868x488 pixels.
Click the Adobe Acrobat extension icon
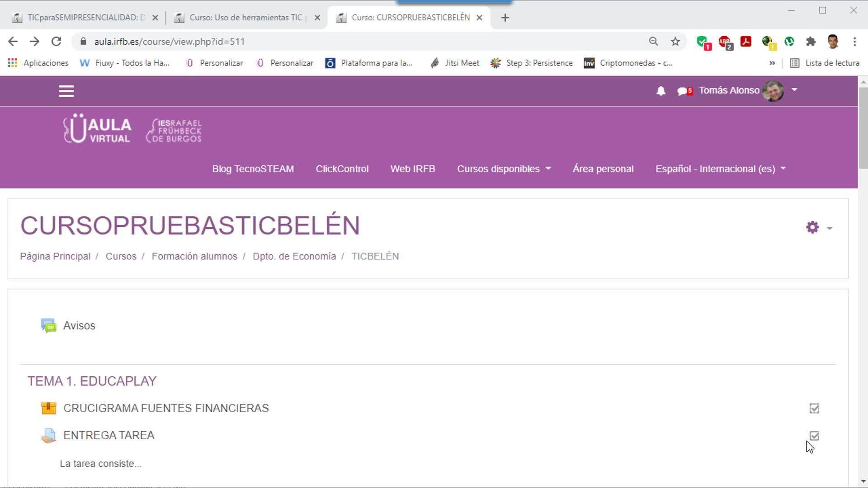pos(745,42)
